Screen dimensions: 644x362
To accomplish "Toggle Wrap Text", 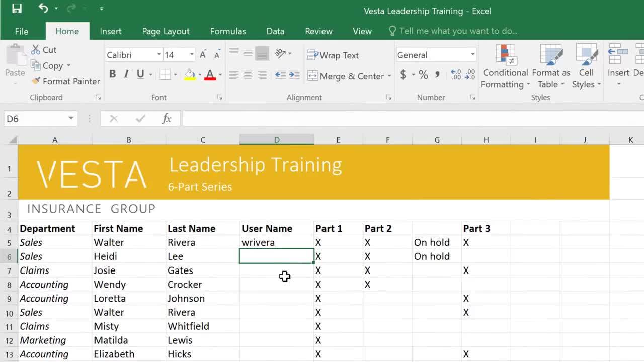I will (x=333, y=55).
